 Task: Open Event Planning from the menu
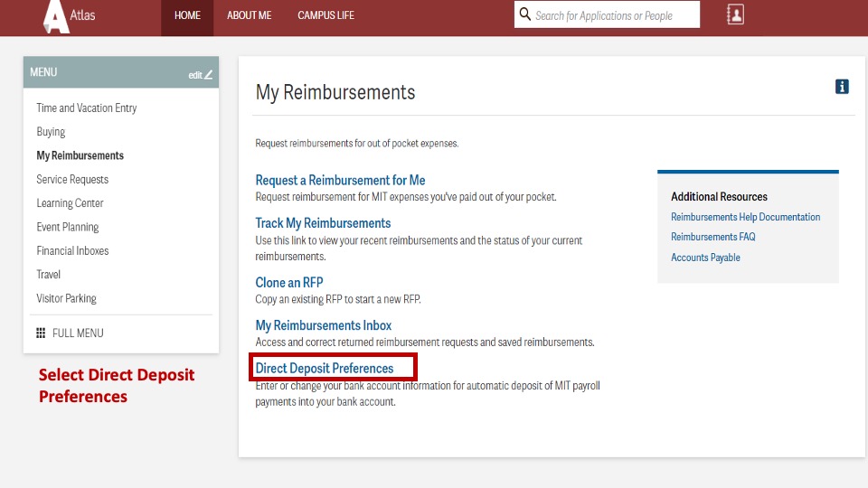(x=68, y=227)
